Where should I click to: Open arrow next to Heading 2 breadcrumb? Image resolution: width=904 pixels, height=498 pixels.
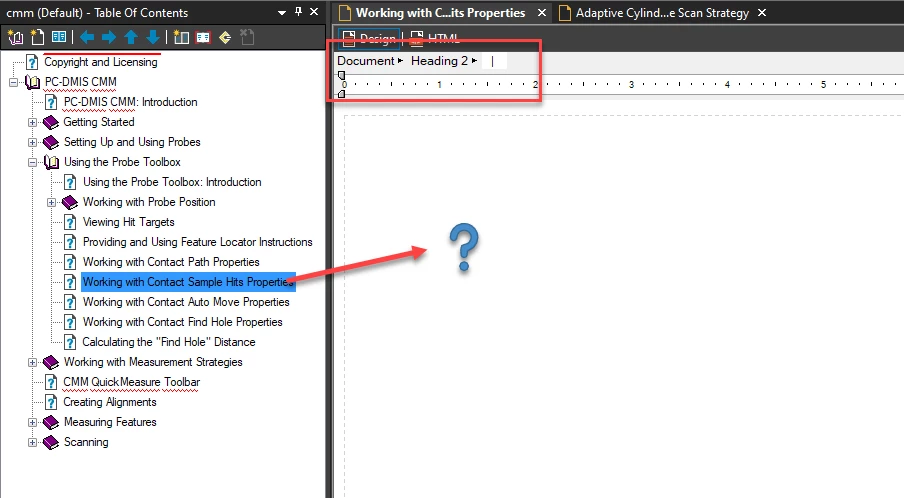click(x=474, y=61)
